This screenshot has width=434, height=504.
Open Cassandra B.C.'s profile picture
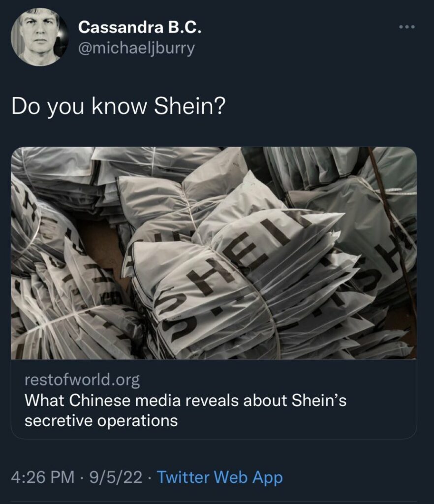coord(39,37)
